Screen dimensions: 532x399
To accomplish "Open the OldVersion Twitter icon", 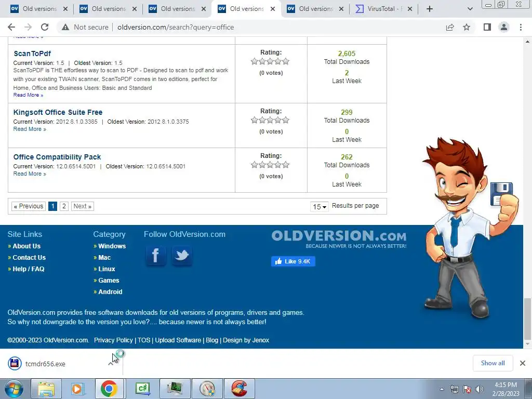I will click(x=182, y=256).
